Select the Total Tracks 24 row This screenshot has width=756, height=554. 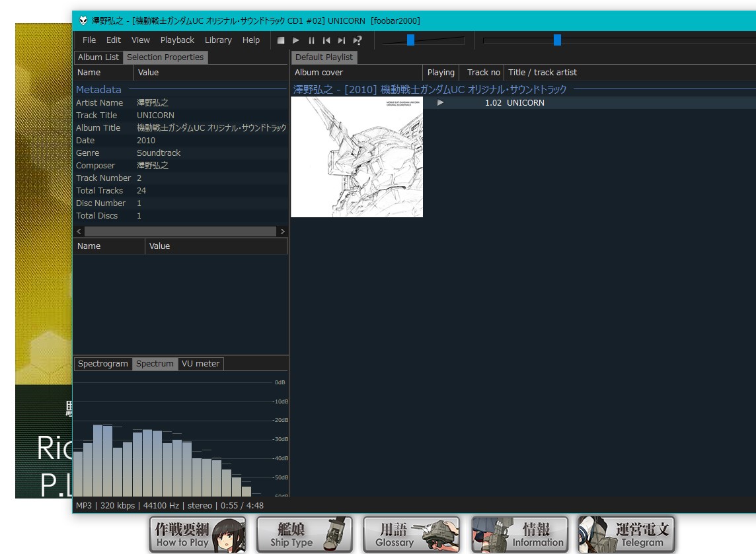click(x=181, y=190)
